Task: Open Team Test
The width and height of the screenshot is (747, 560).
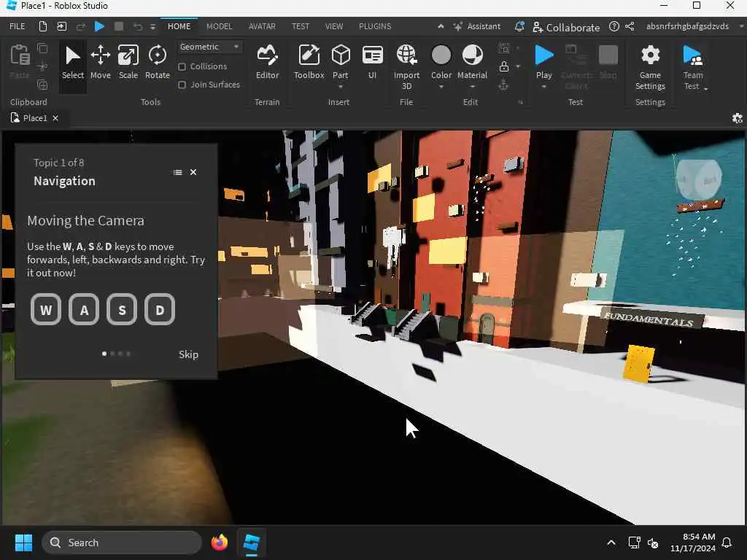Action: point(693,66)
